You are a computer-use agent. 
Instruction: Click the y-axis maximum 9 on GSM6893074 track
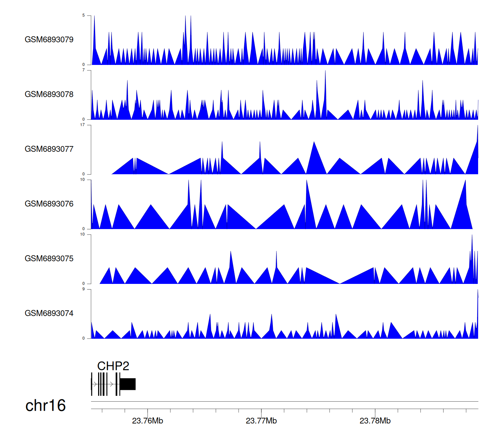[84, 289]
